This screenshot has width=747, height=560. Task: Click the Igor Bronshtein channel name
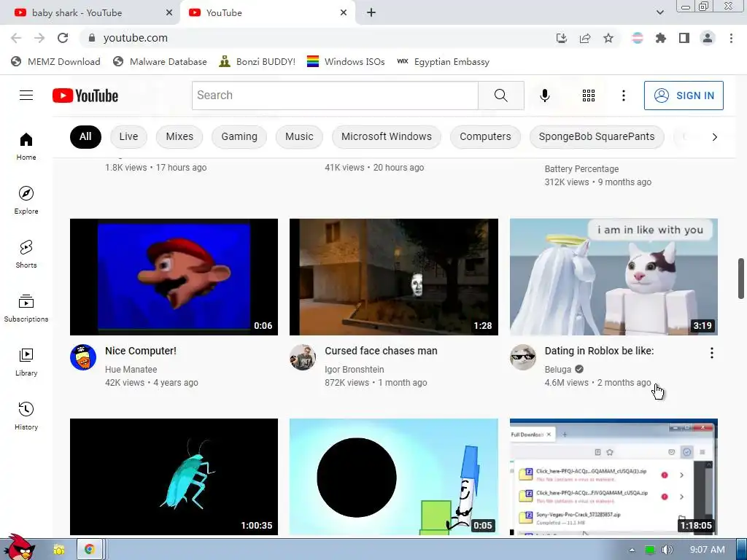(354, 370)
